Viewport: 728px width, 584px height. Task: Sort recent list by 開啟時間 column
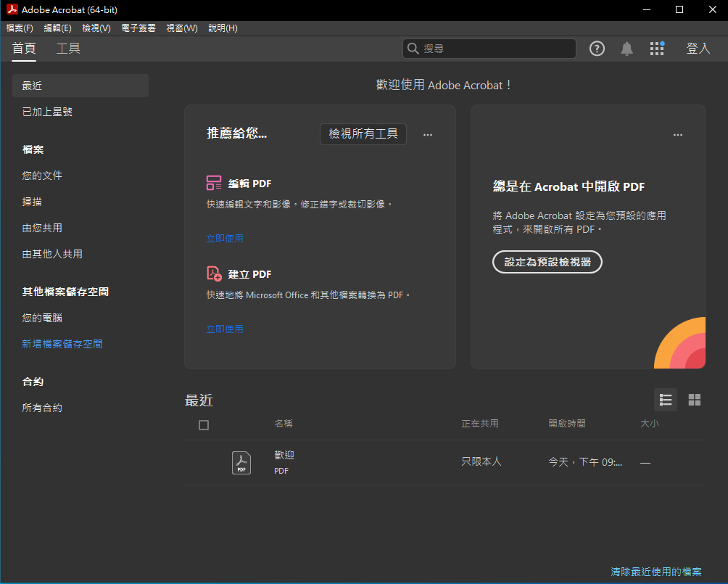coord(567,423)
